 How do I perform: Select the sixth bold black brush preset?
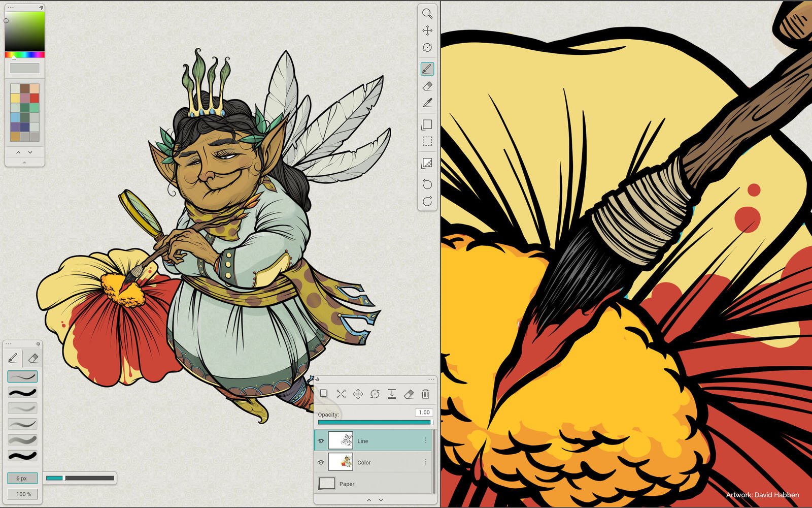pyautogui.click(x=23, y=455)
